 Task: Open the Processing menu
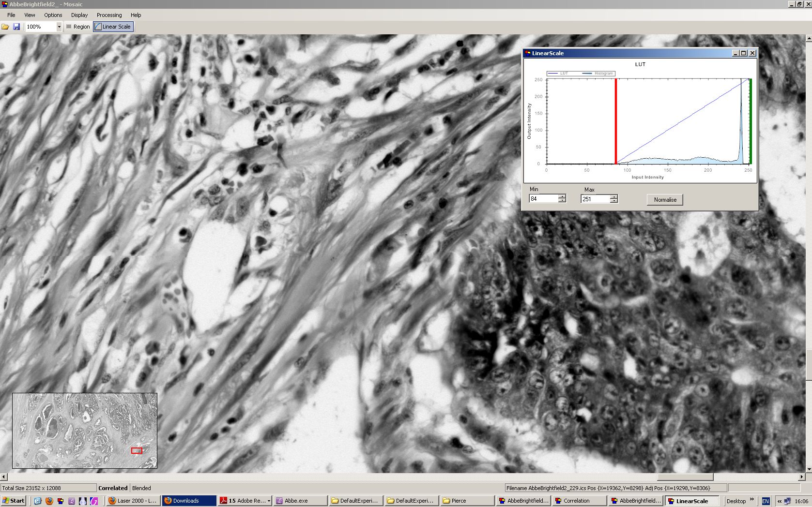pyautogui.click(x=109, y=15)
